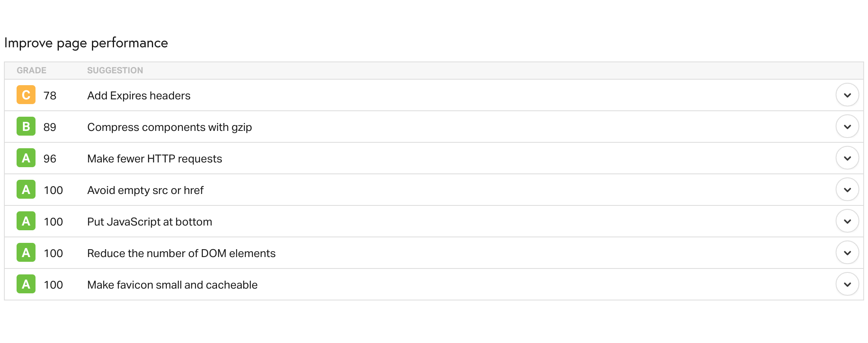Select the Add Expires headers suggestion text
The height and width of the screenshot is (343, 868).
tap(139, 96)
